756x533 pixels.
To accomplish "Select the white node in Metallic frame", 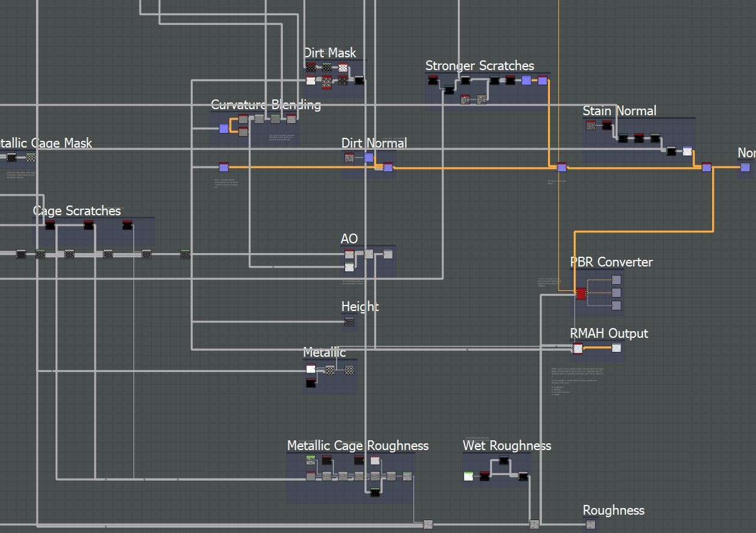I will pyautogui.click(x=310, y=369).
